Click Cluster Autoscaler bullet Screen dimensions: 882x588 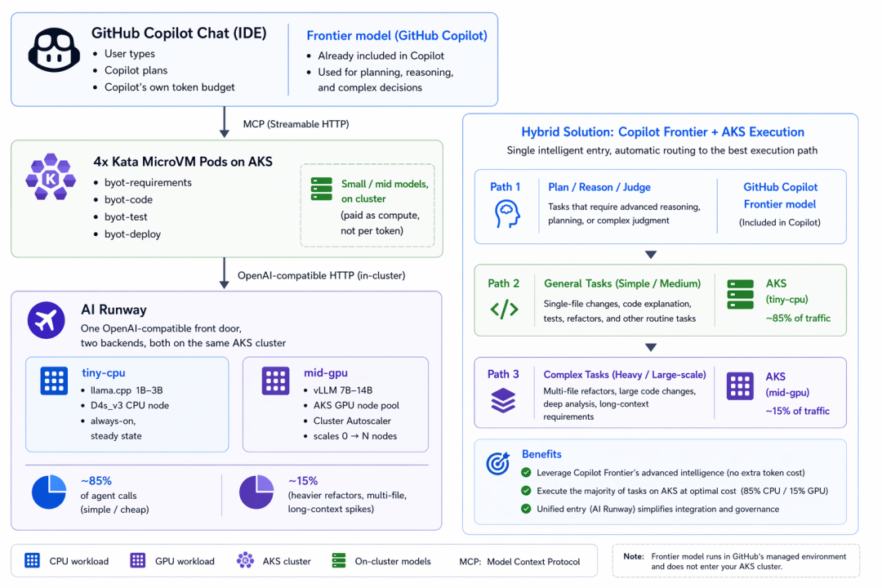click(352, 421)
